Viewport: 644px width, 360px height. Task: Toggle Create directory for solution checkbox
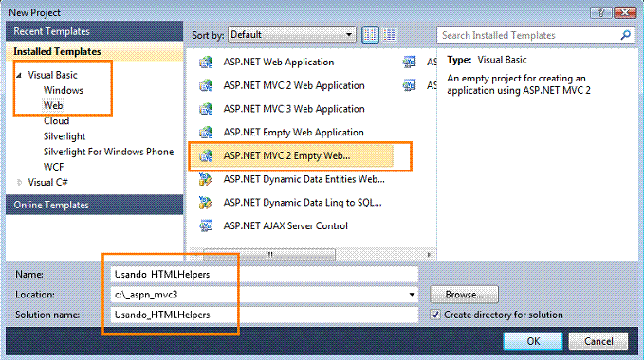435,315
